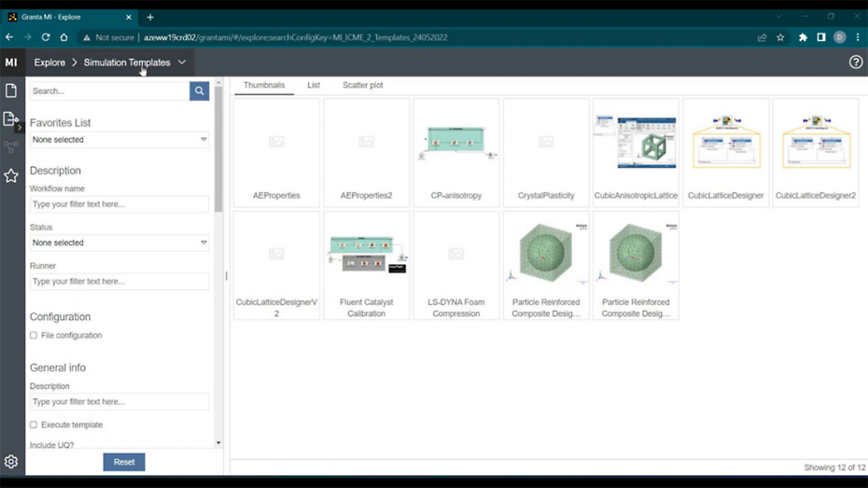Go back in browser history
868x488 pixels.
point(9,37)
